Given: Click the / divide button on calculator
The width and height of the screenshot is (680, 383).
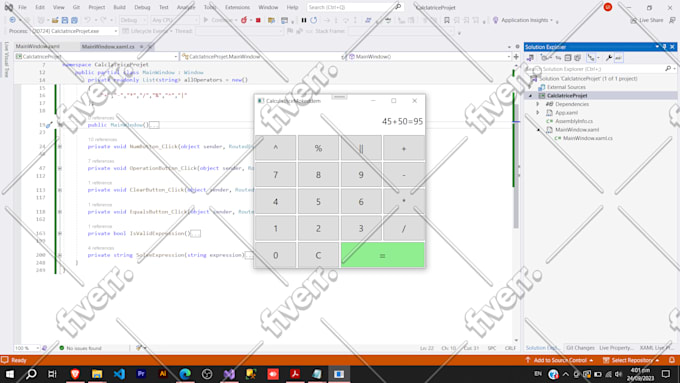Looking at the screenshot, I should click(404, 228).
